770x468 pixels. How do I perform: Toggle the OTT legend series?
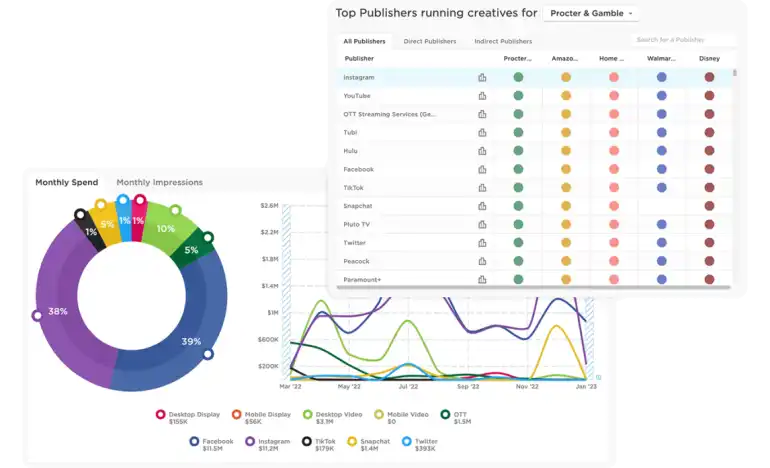pos(456,417)
